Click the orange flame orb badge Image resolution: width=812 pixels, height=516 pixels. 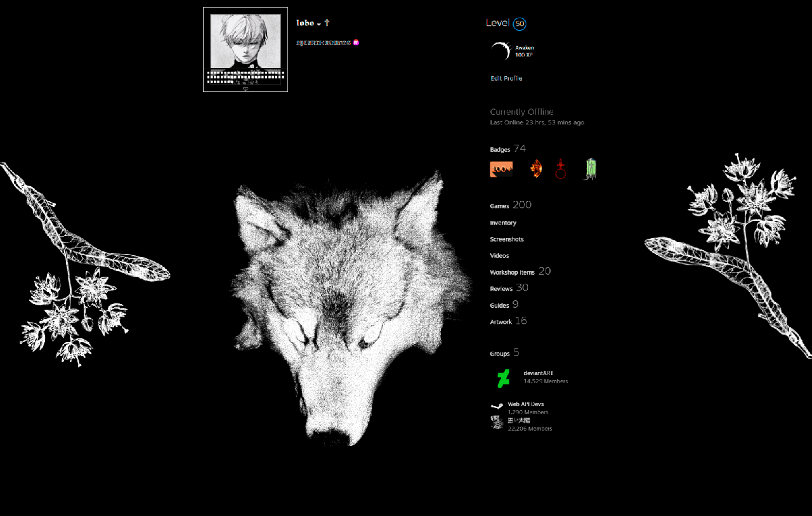point(536,169)
